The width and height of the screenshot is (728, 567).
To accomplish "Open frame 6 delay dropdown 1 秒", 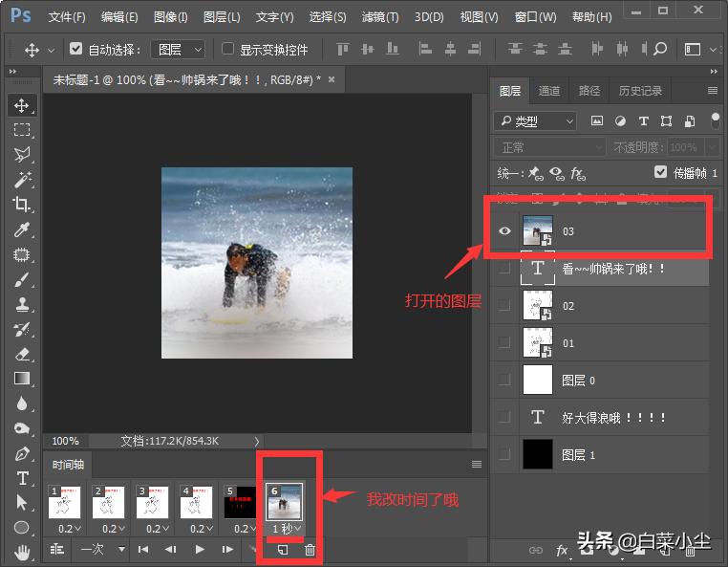I will pos(286,529).
